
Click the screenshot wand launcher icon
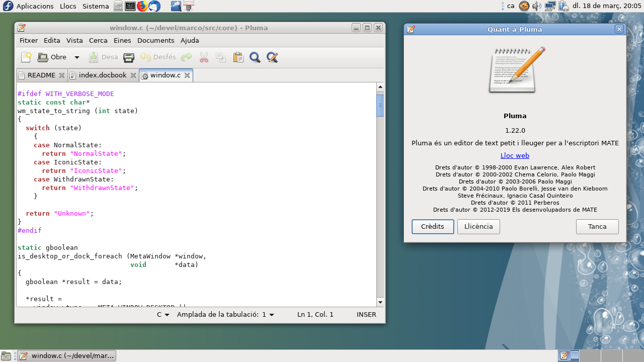pos(176,6)
